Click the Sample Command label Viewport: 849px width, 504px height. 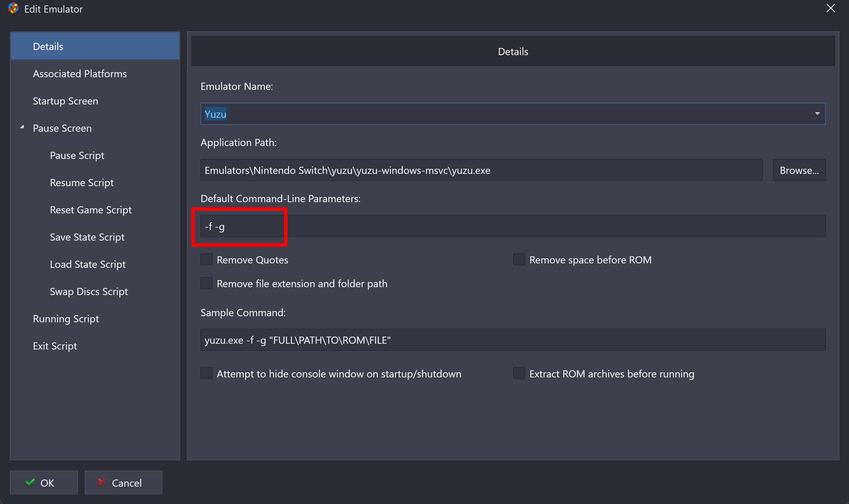point(243,313)
